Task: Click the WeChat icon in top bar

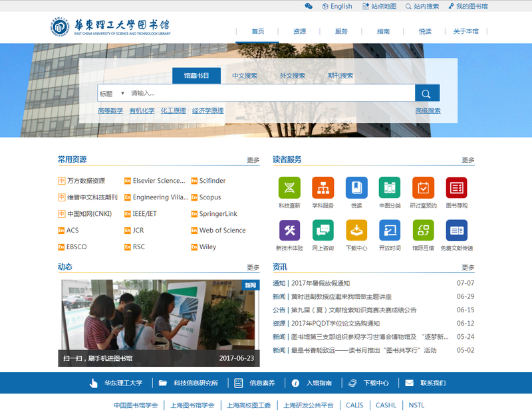Action: click(x=309, y=6)
